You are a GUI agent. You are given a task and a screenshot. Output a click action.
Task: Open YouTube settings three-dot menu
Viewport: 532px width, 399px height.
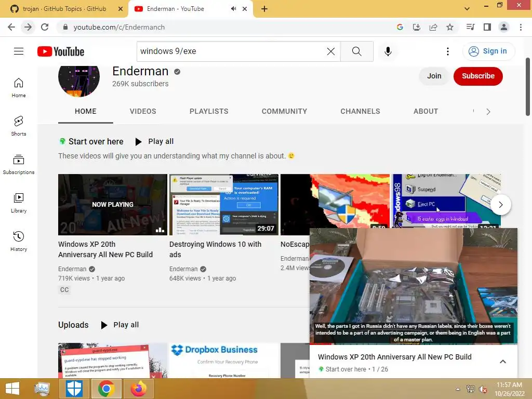pos(447,51)
